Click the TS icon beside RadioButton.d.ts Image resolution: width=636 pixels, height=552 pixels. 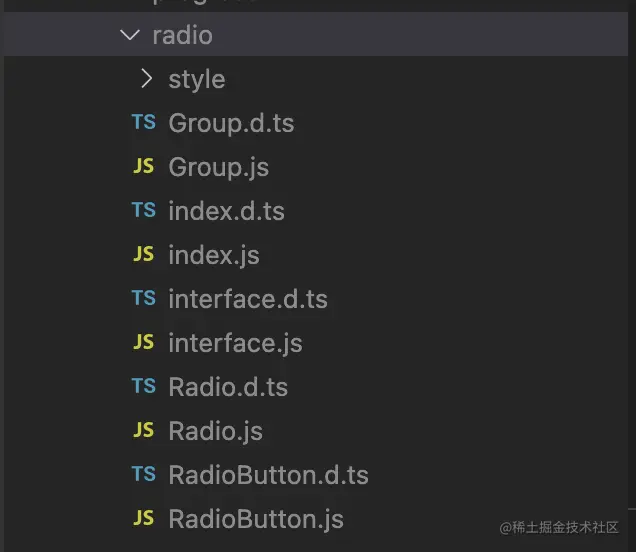coord(144,474)
